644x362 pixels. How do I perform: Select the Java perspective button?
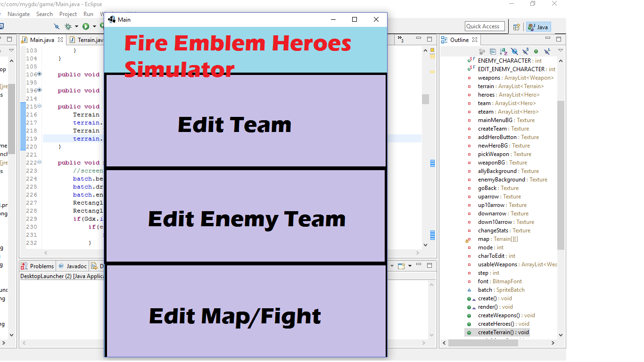(x=538, y=27)
